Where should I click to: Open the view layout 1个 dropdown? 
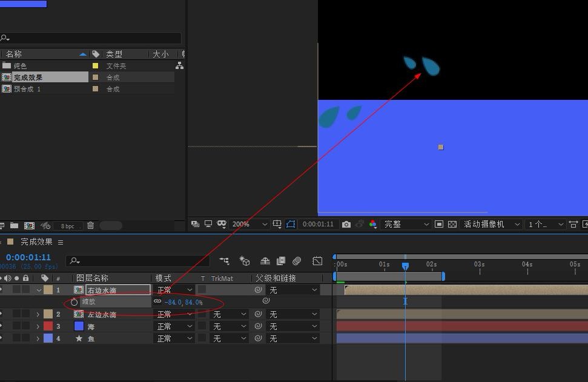[545, 224]
